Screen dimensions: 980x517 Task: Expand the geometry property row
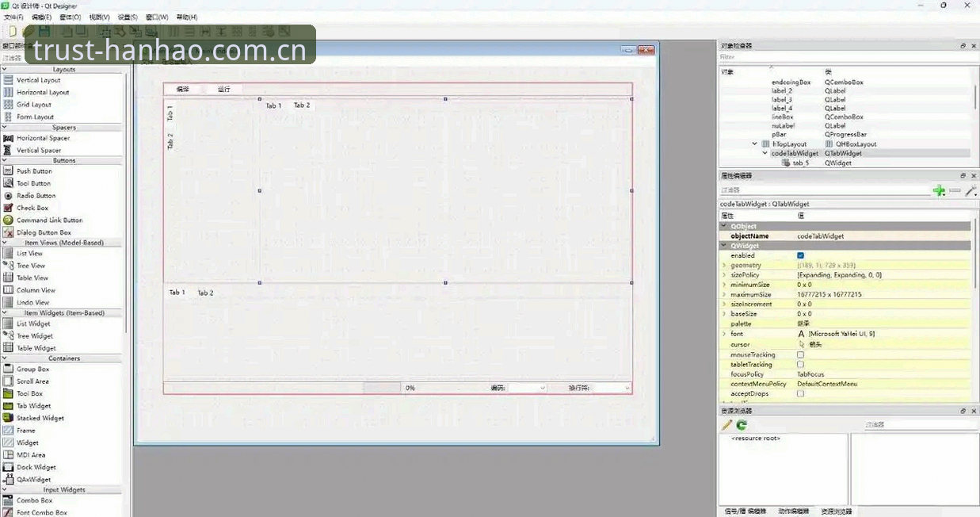pos(724,265)
